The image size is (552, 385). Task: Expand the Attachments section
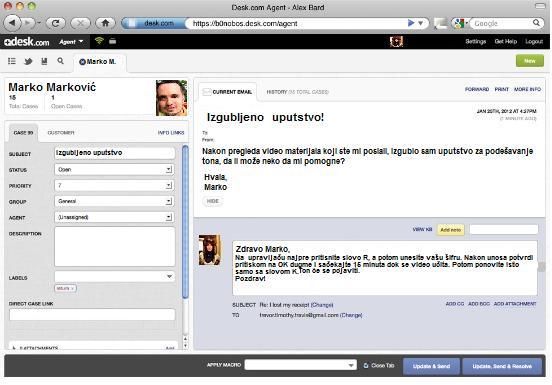point(14,348)
